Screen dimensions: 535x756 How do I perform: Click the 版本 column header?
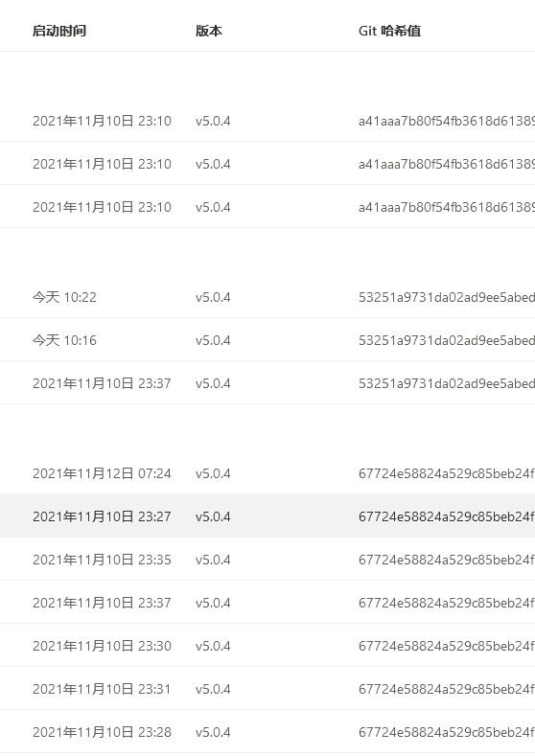pos(209,31)
